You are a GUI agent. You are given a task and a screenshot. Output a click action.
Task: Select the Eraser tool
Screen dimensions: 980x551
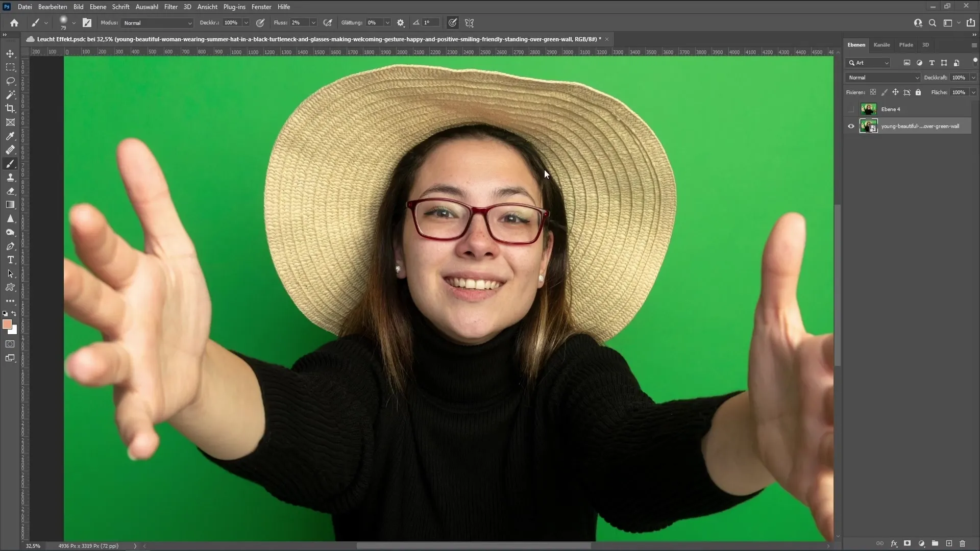tap(10, 190)
